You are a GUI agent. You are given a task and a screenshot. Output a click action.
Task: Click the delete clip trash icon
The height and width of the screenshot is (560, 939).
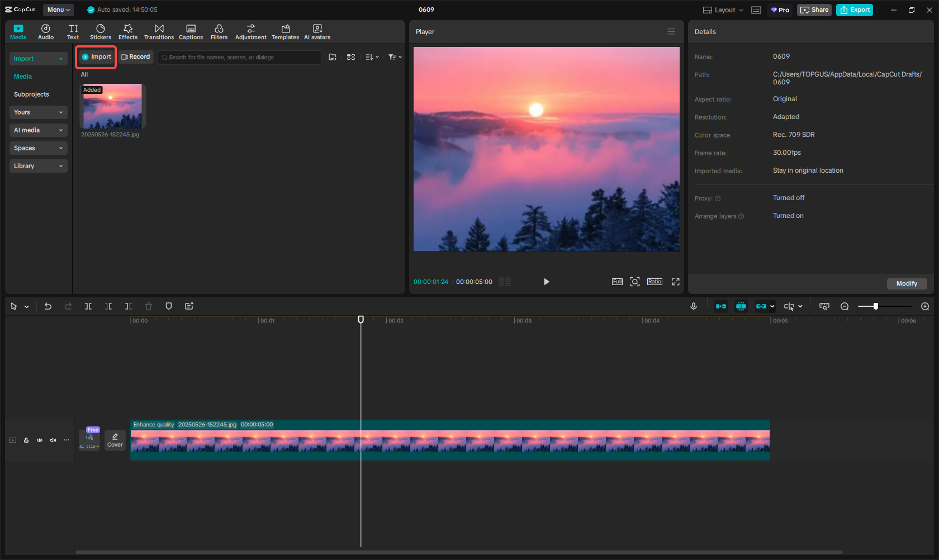(149, 306)
